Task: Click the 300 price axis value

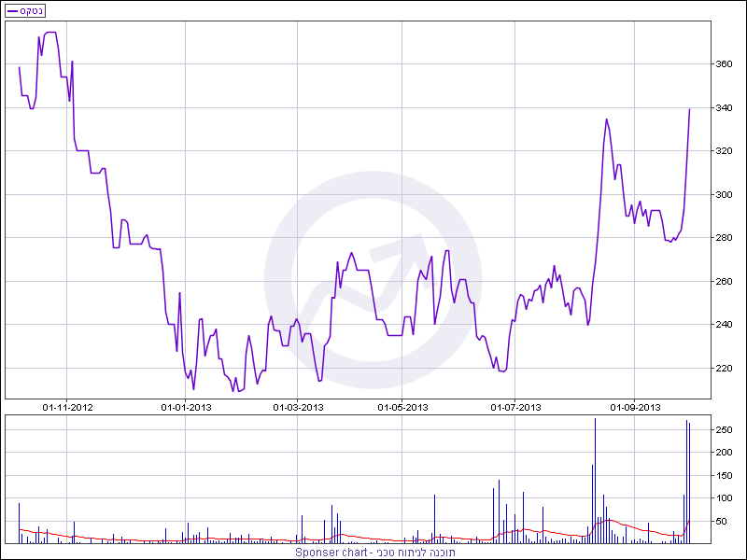Action: coord(724,195)
